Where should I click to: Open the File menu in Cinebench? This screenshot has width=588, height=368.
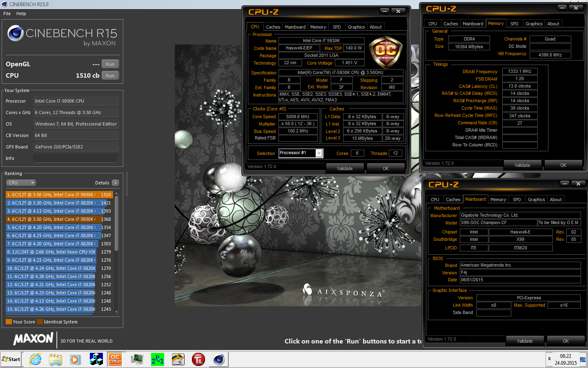[7, 13]
